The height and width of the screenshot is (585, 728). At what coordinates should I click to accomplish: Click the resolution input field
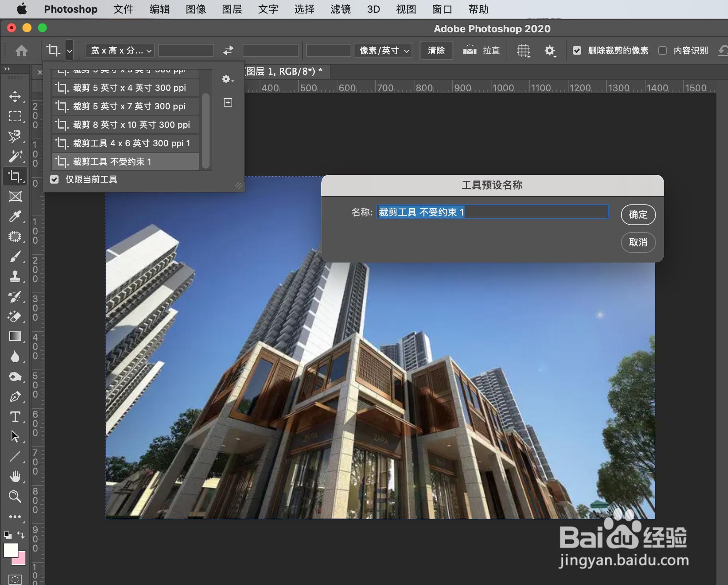click(x=329, y=50)
